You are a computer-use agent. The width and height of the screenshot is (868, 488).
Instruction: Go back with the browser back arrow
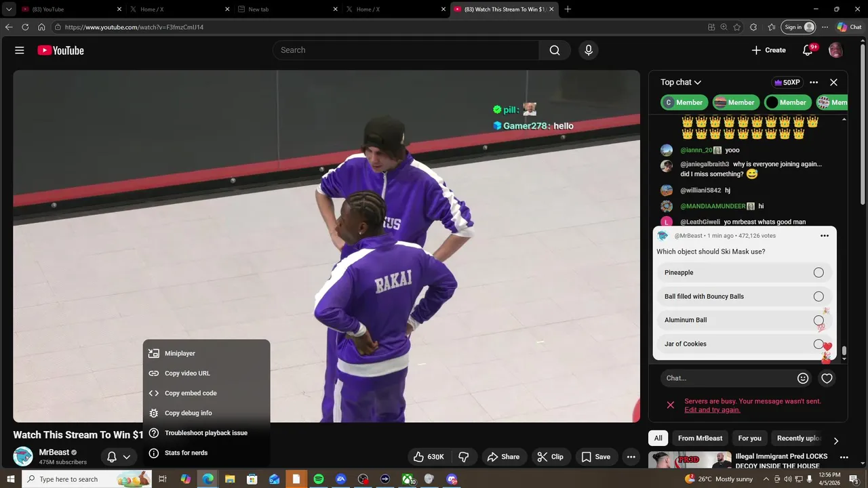tap(9, 27)
